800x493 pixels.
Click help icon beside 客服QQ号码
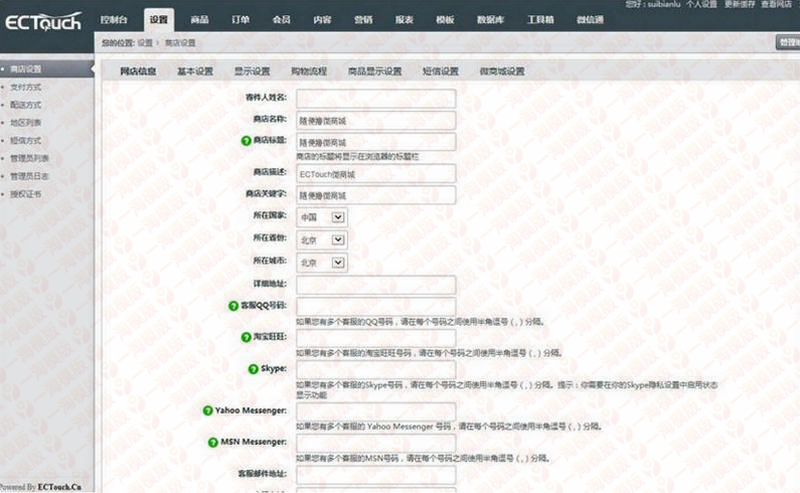pos(233,306)
